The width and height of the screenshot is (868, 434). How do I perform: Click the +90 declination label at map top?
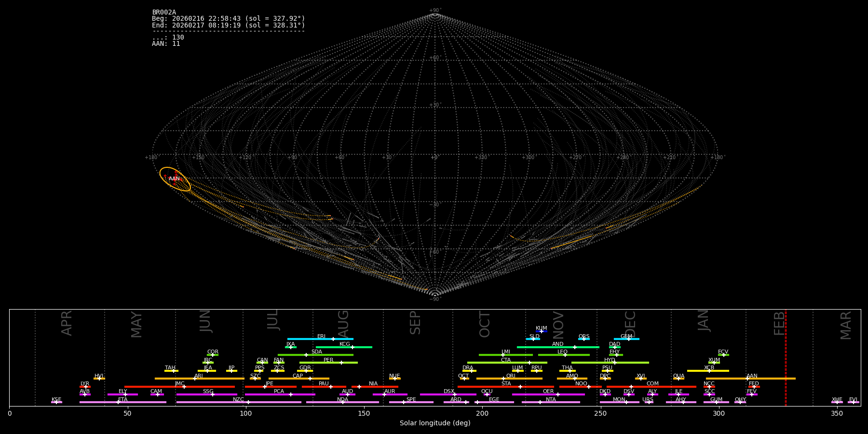434,11
